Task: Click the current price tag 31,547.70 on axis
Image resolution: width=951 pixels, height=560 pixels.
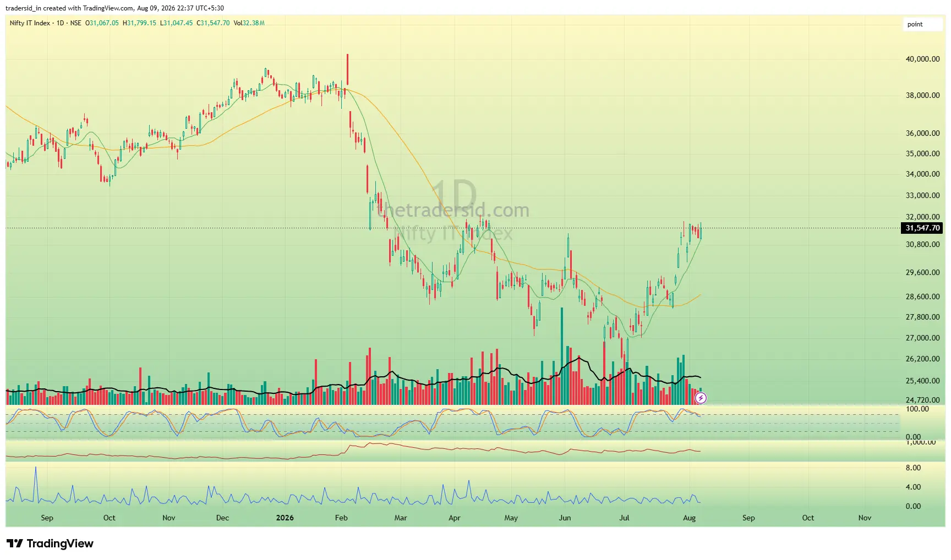Action: click(922, 228)
